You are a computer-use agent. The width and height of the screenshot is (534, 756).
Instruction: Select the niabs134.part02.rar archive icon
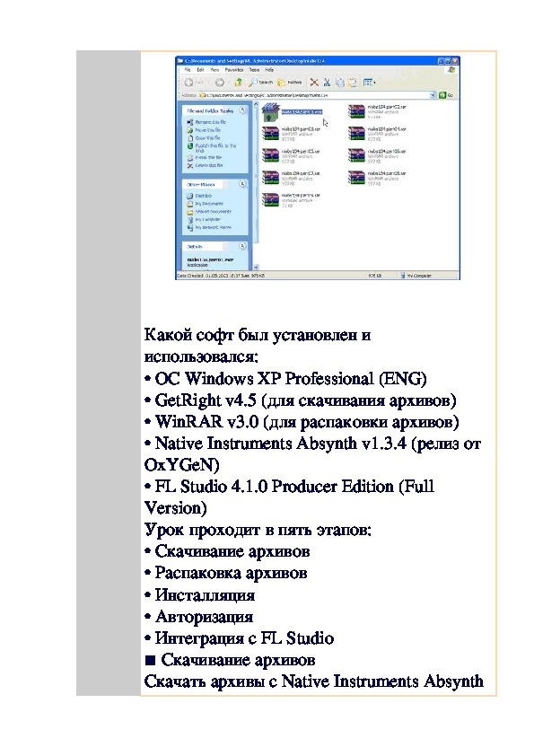(356, 111)
